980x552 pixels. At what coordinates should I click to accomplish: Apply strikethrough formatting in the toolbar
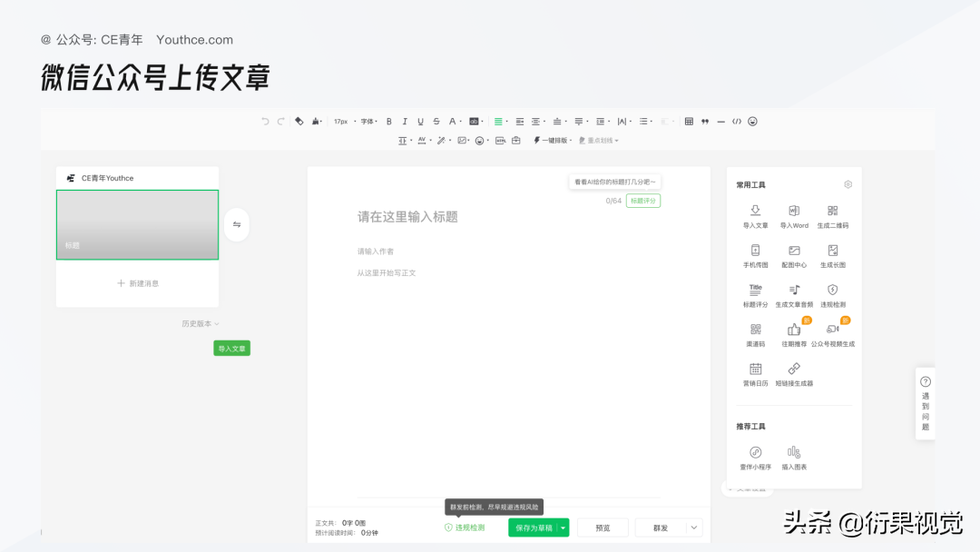tap(435, 121)
